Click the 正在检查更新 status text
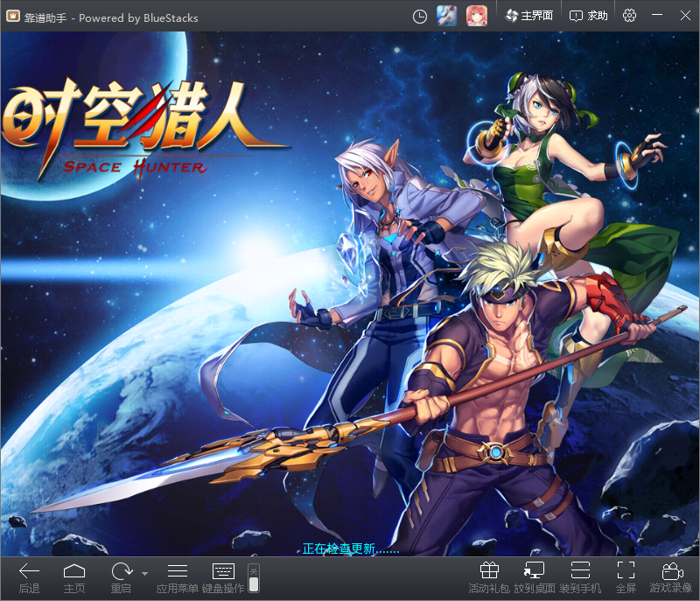This screenshot has width=700, height=601. [x=350, y=549]
